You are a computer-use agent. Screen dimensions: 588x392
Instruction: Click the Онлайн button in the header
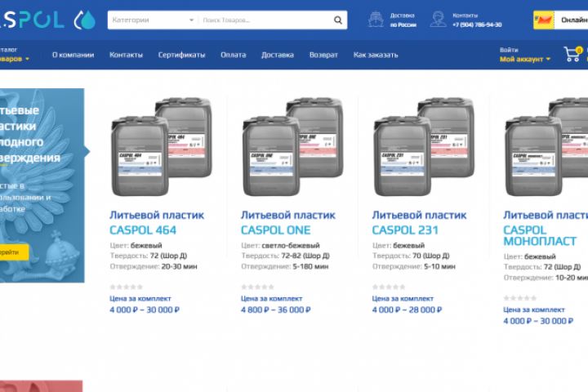[571, 20]
